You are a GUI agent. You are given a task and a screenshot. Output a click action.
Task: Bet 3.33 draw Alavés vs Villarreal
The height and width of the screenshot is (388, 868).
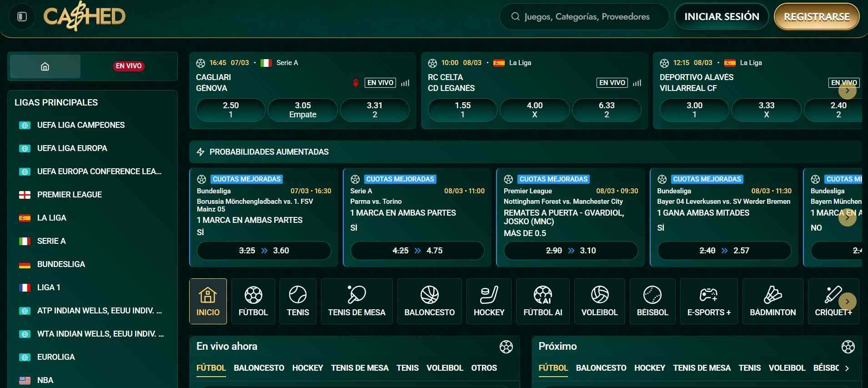pos(767,110)
